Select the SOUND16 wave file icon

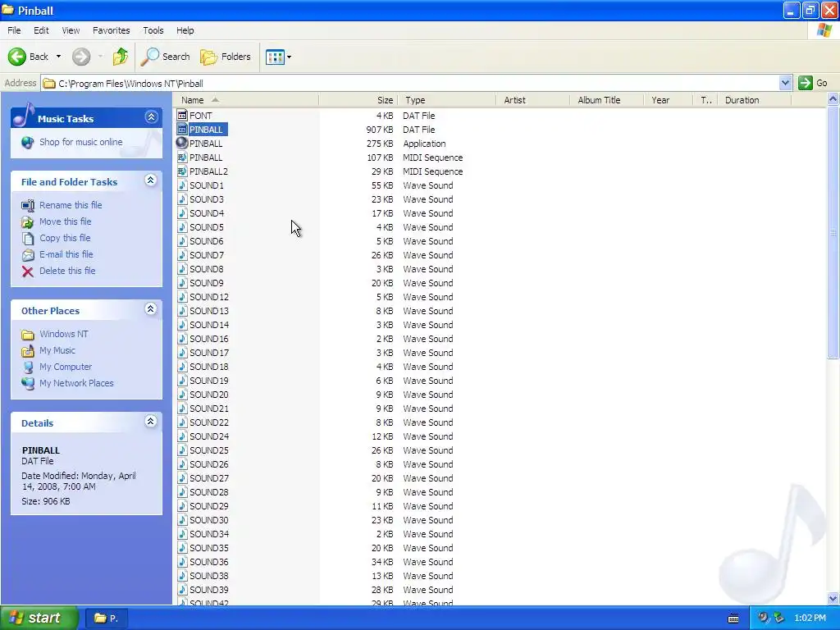point(182,338)
